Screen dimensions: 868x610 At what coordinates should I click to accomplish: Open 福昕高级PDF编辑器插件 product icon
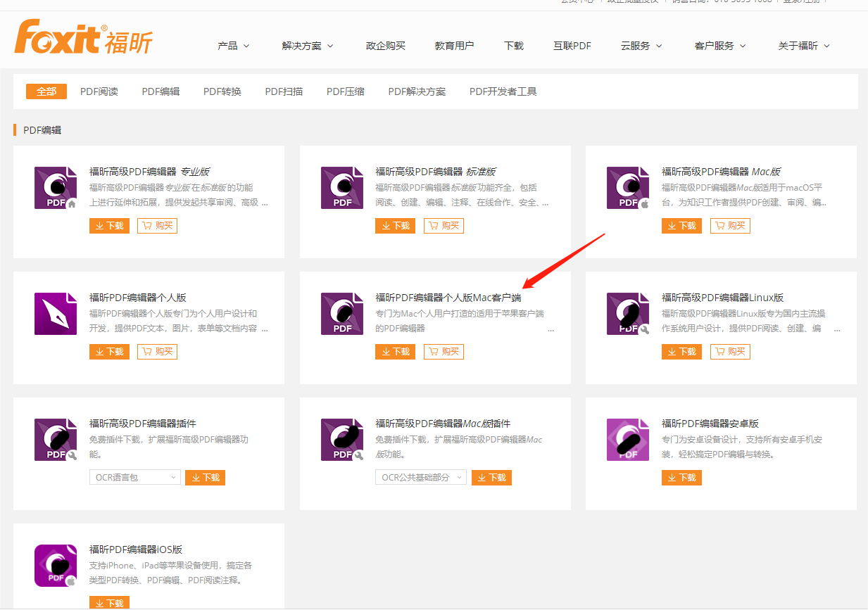coord(56,440)
